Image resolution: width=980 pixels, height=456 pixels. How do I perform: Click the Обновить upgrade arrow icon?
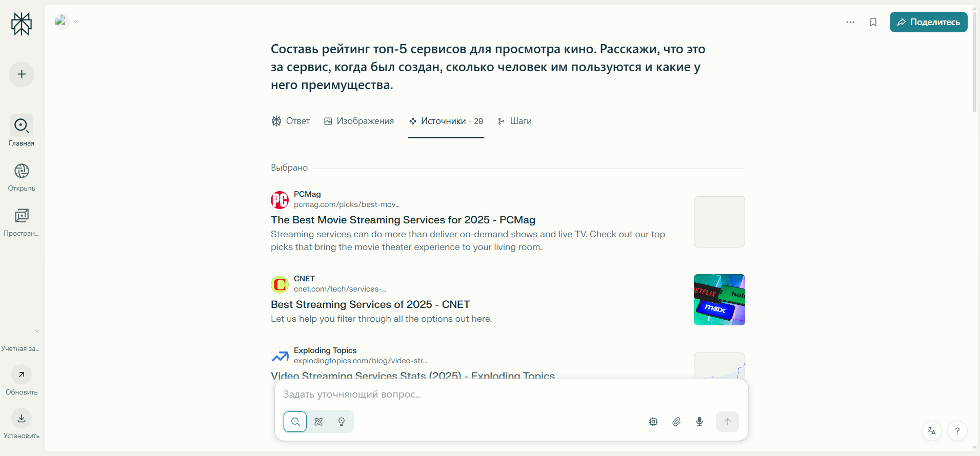point(22,375)
